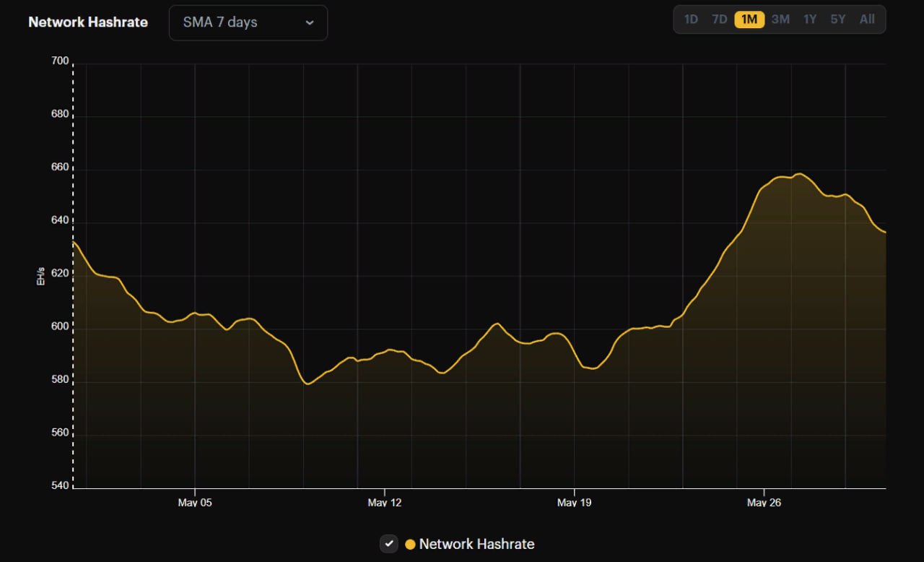The height and width of the screenshot is (562, 924).
Task: Click the May 12 x-axis label
Action: [385, 502]
